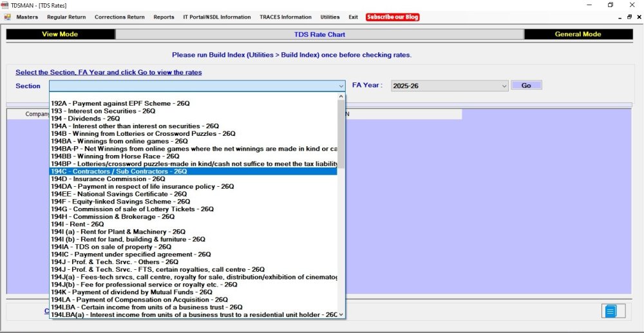
Task: Select 194IC - Payment under specified agreement
Action: pos(193,254)
